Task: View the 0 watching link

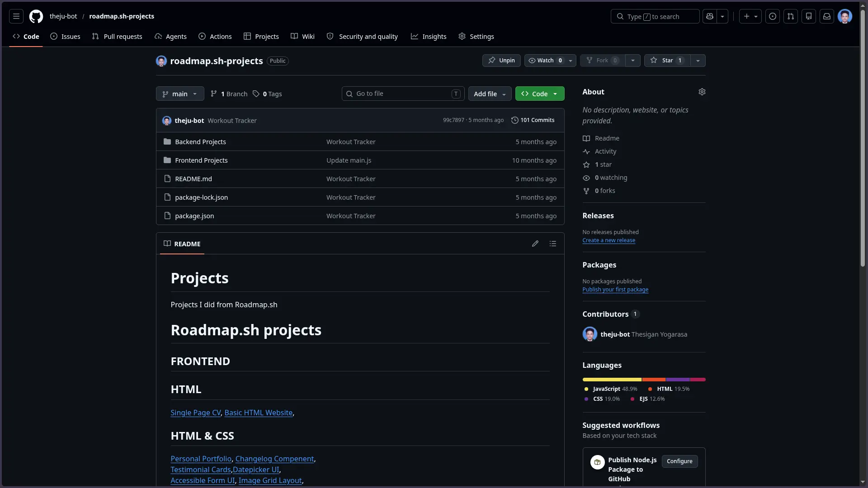Action: coord(605,178)
